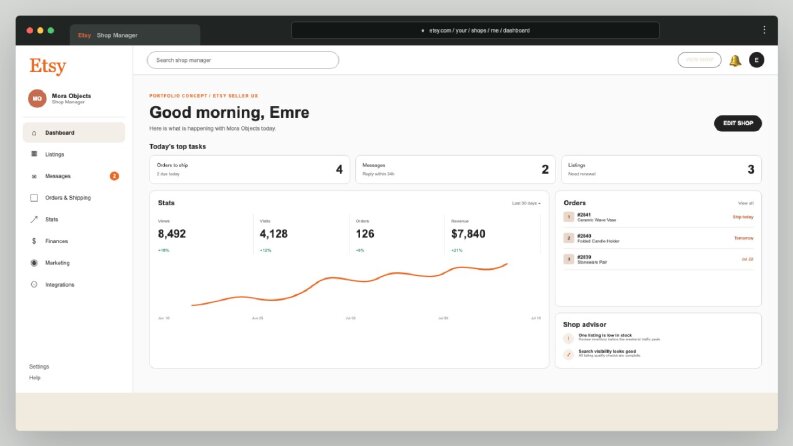Go to Dashboard in the sidebar
793x446 pixels.
[x=74, y=132]
